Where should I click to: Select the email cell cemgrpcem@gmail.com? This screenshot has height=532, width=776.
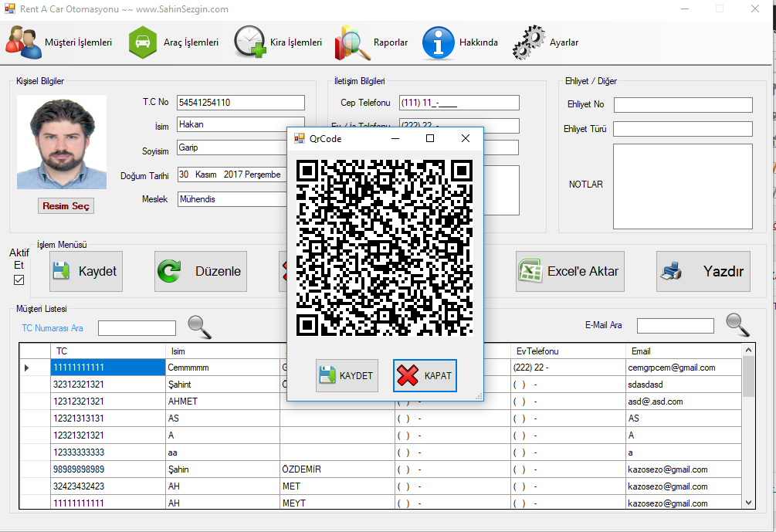coord(683,368)
